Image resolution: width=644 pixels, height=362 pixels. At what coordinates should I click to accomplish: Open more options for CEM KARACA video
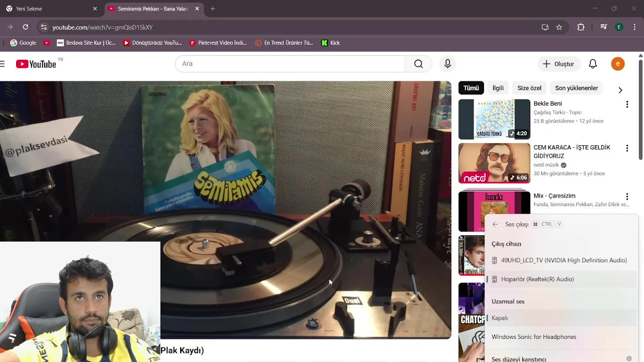pyautogui.click(x=627, y=148)
